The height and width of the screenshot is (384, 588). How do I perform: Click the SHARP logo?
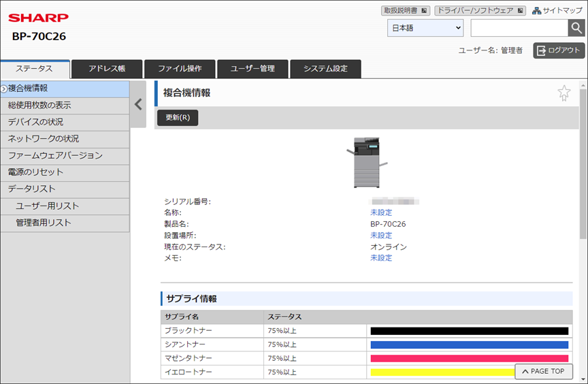point(39,18)
